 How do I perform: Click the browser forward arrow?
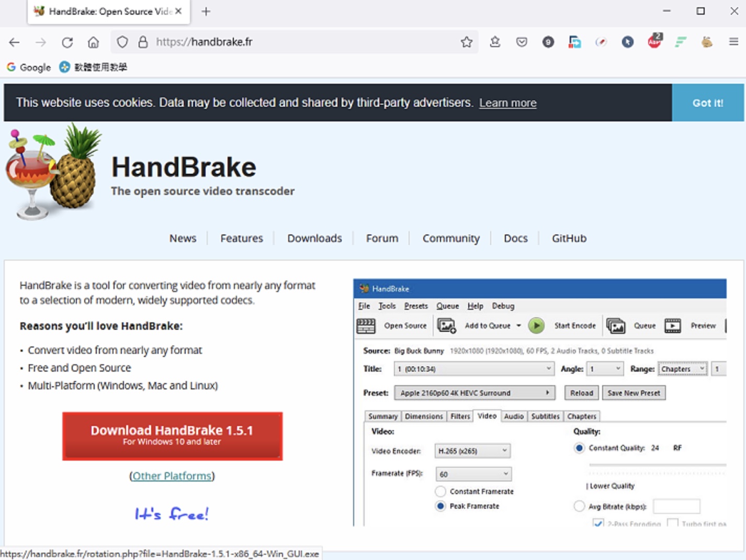[x=41, y=42]
